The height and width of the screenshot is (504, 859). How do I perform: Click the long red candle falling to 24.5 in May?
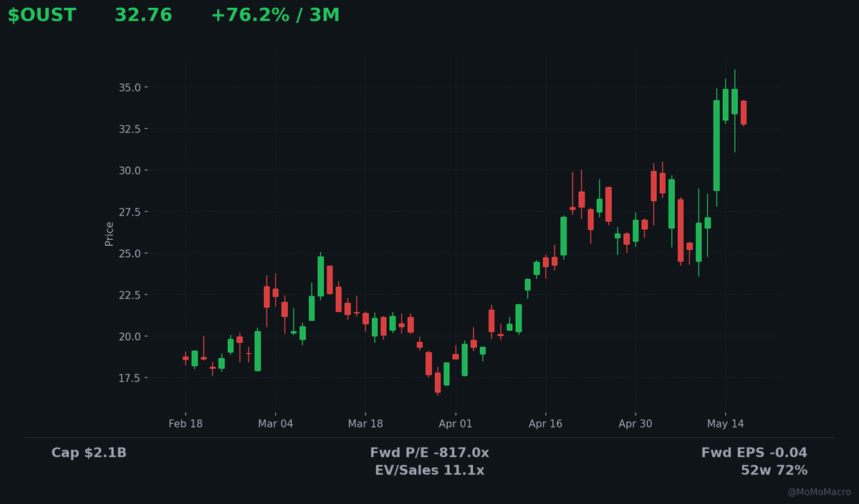[x=681, y=231]
